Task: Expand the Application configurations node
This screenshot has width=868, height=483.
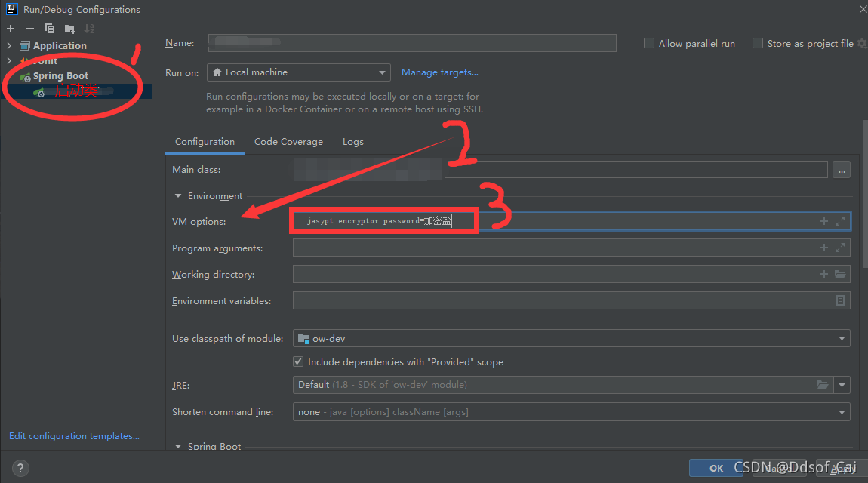Action: click(x=9, y=45)
